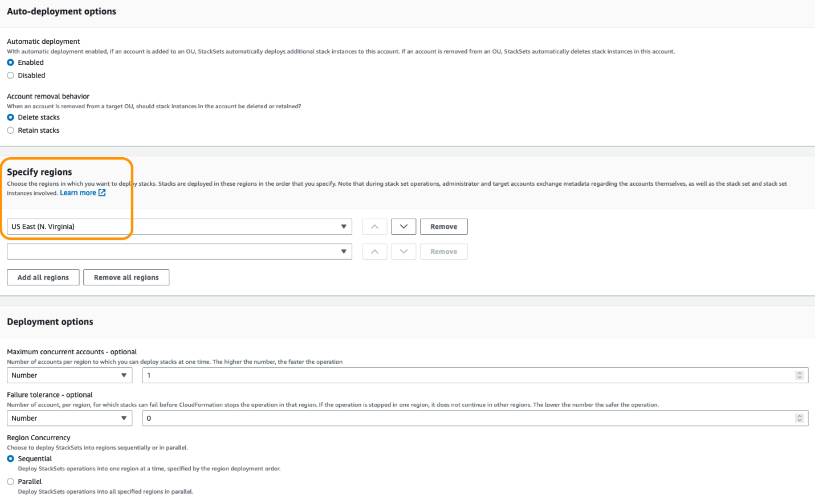Choose Sequential region concurrency
The image size is (815, 504).
coord(10,458)
